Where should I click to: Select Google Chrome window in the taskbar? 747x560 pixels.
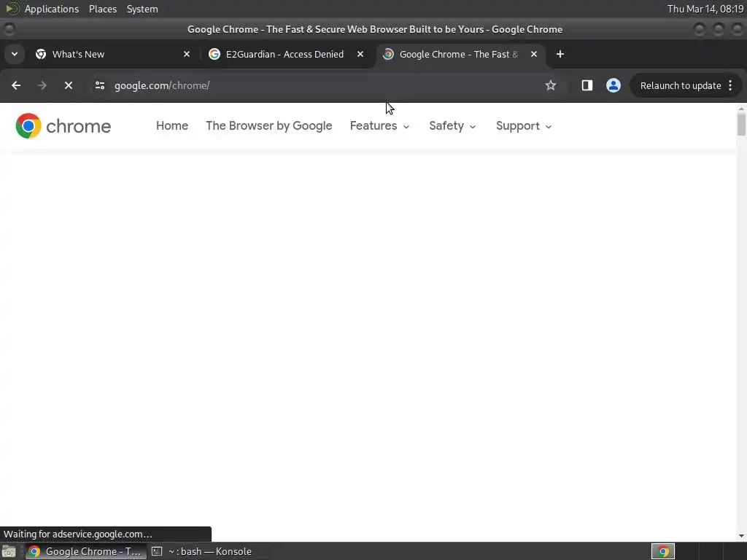[86, 551]
